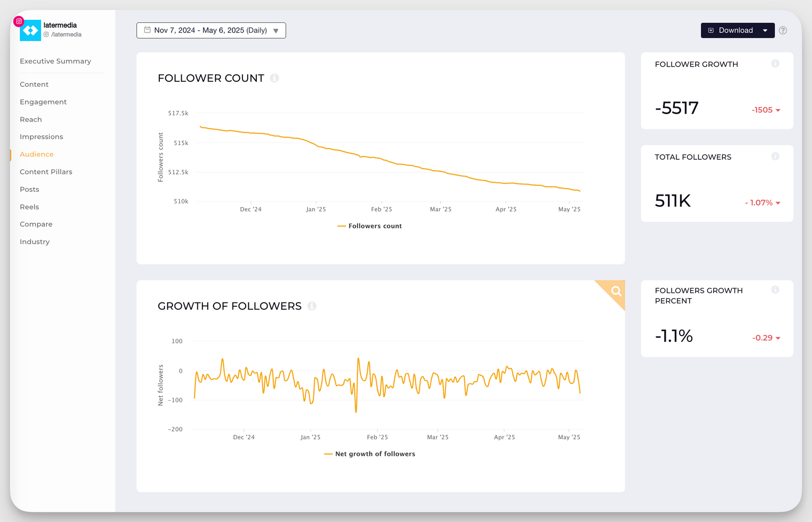Click the latermedia profile name

pyautogui.click(x=60, y=24)
